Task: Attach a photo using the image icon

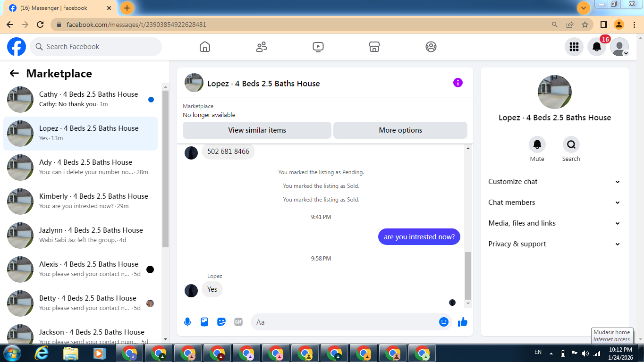Action: (x=204, y=322)
